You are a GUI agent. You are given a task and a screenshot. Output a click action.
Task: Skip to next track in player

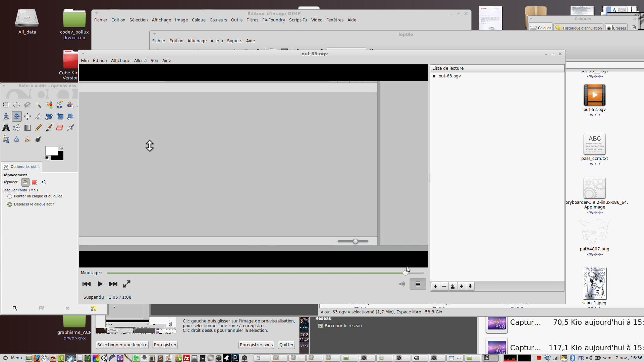click(113, 284)
